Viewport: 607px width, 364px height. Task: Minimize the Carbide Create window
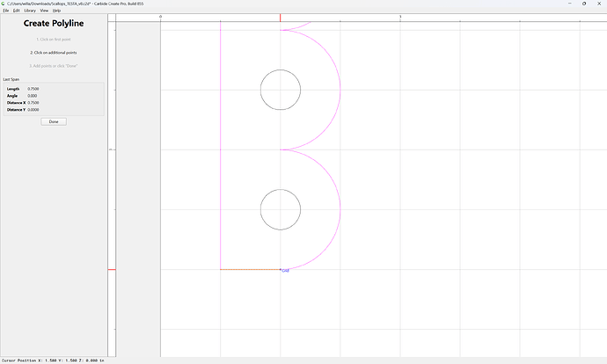pyautogui.click(x=569, y=4)
